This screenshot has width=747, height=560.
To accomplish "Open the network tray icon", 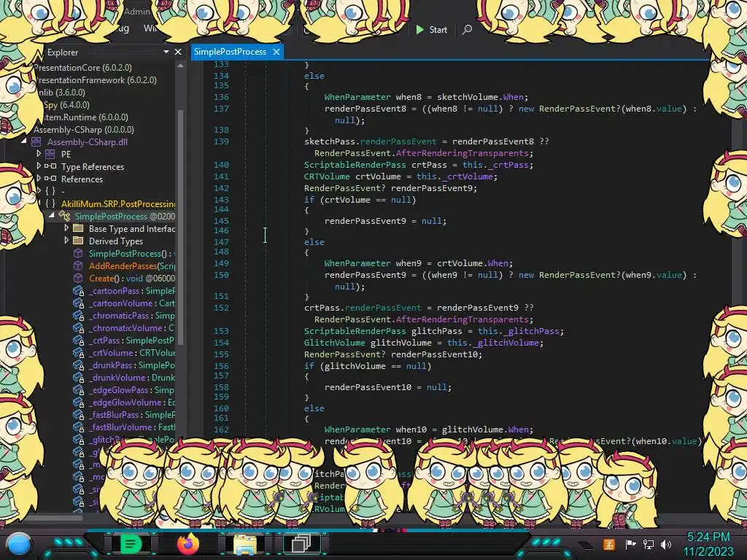I will point(648,544).
